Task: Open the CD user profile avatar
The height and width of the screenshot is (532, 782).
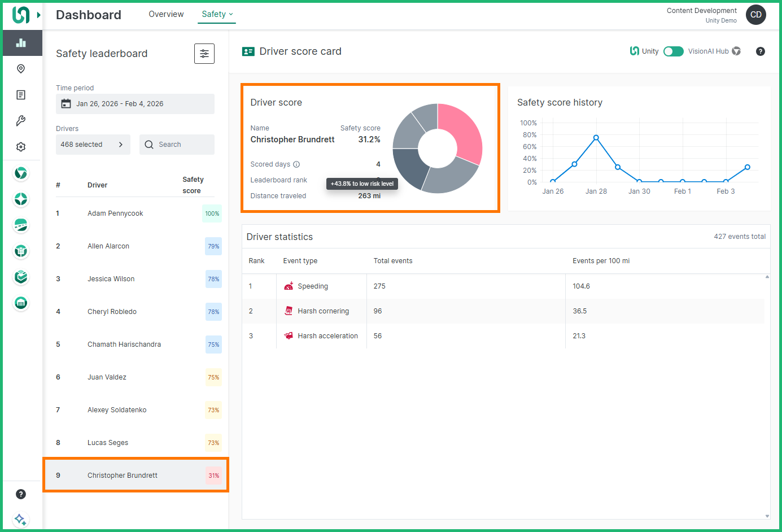Action: tap(755, 15)
